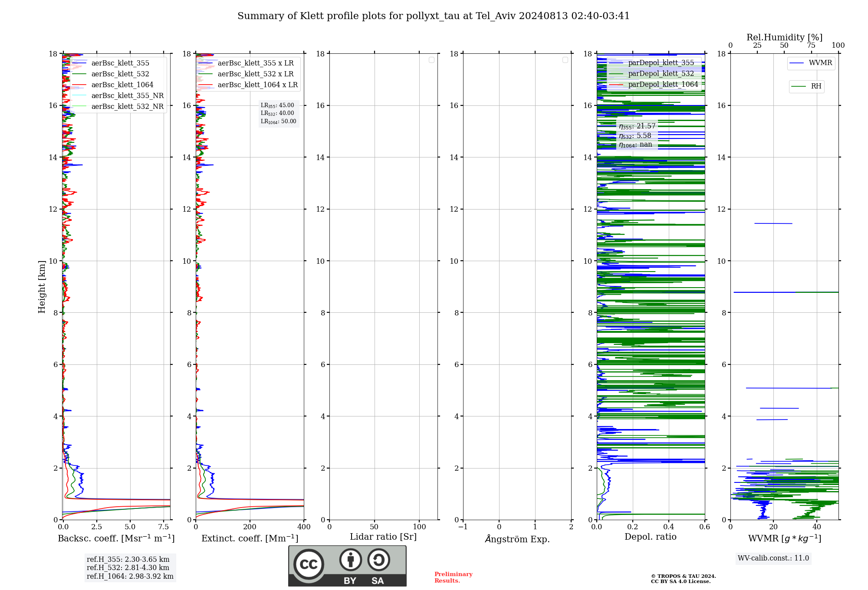Click the empty legend box in Ångström plot
The image size is (868, 590).
(565, 60)
